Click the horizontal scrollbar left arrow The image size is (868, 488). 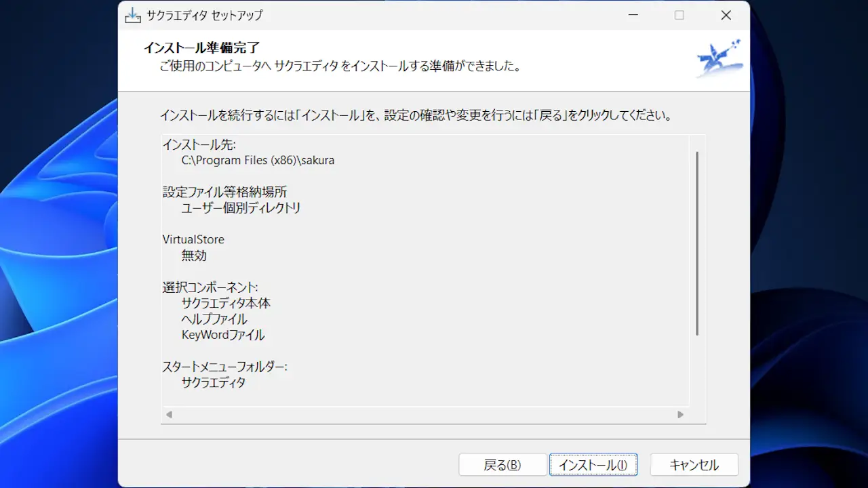pyautogui.click(x=169, y=414)
